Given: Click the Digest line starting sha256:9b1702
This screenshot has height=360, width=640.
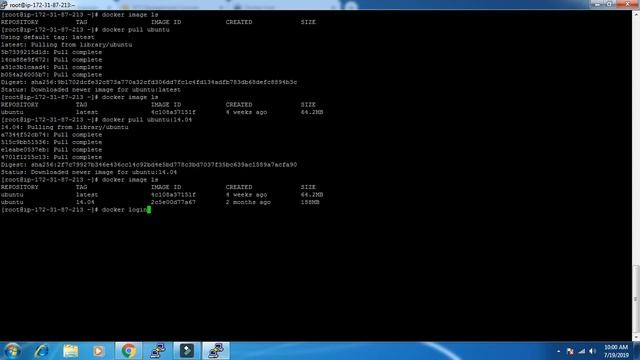Looking at the screenshot, I should coord(149,82).
